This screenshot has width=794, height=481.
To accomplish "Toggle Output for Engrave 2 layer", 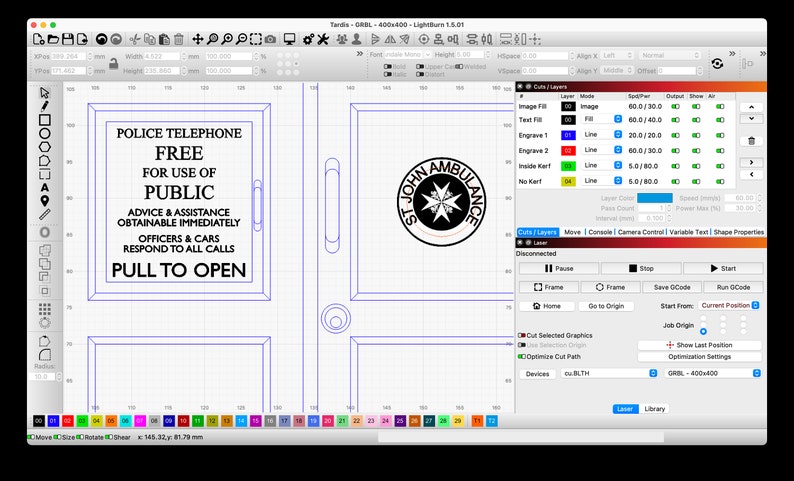I will click(x=676, y=150).
